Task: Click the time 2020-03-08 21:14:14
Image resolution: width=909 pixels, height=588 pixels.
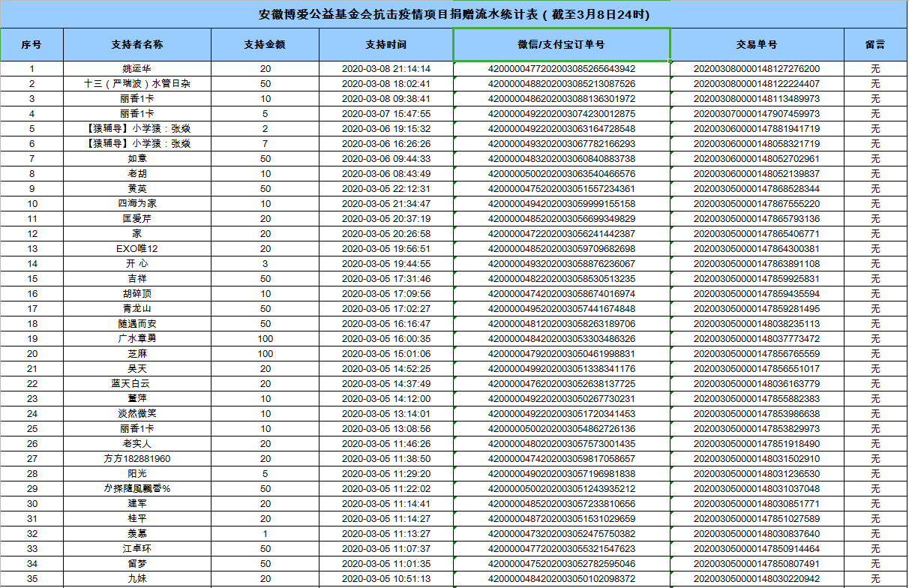Action: (386, 69)
